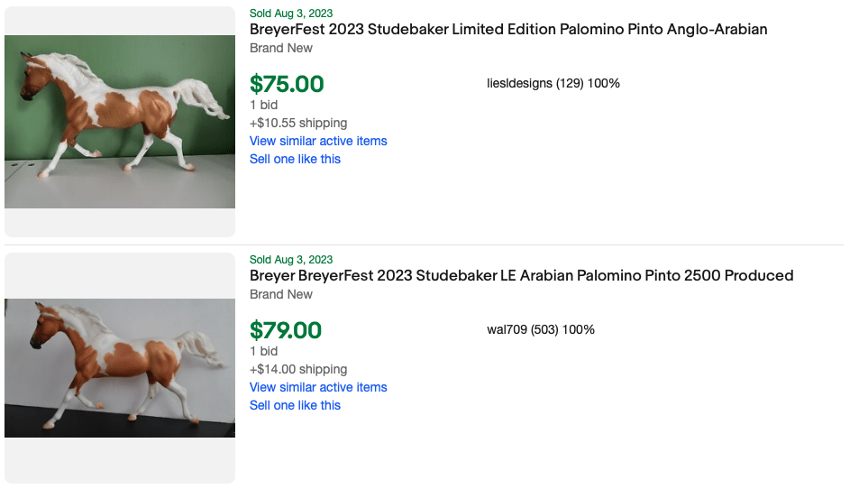
Task: Click the $75.00 sold price
Action: click(x=287, y=84)
